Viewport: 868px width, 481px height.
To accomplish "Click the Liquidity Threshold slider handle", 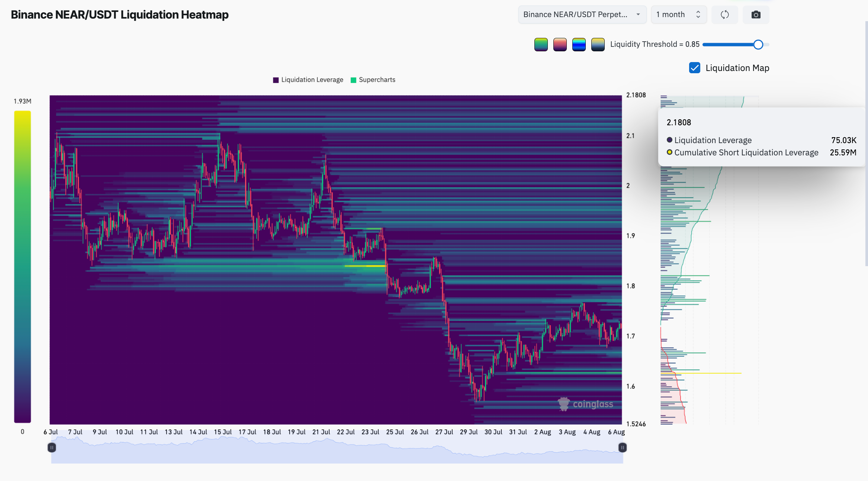I will (758, 45).
